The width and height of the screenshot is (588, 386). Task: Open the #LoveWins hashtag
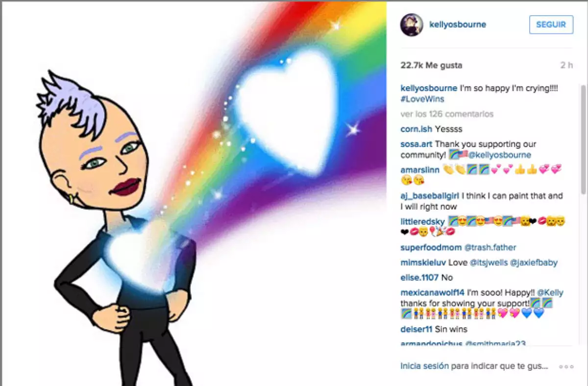(422, 99)
